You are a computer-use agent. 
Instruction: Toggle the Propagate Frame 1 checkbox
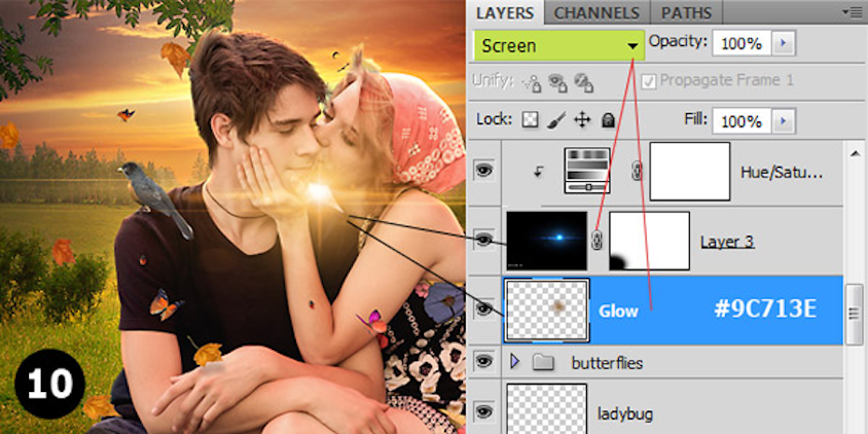click(649, 81)
